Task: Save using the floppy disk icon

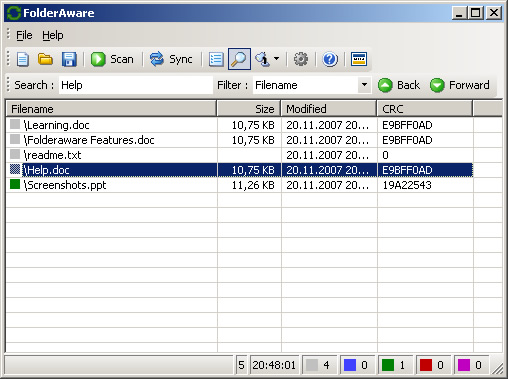Action: tap(69, 59)
